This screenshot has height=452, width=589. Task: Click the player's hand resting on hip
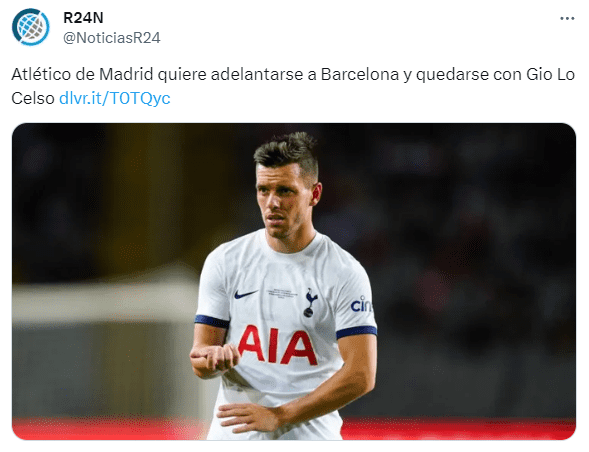248,417
